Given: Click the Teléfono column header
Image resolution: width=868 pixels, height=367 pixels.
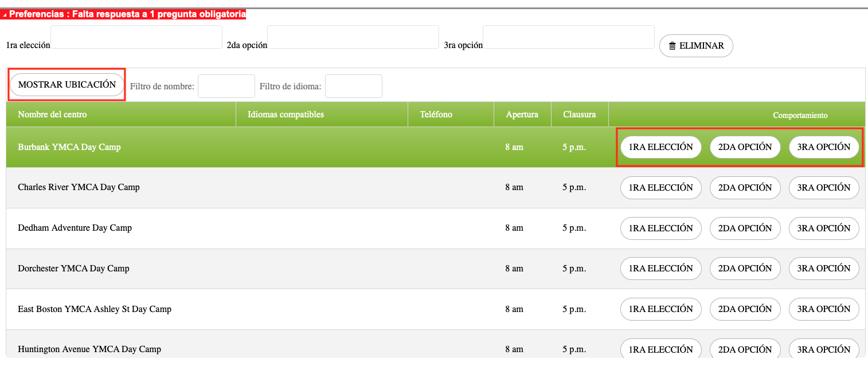Looking at the screenshot, I should 451,115.
